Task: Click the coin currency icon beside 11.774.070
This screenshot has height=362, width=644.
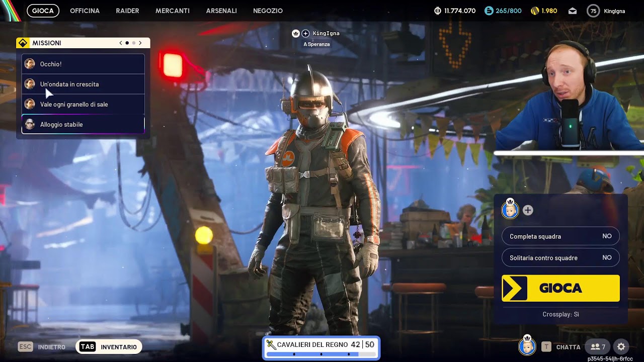Action: tap(438, 11)
